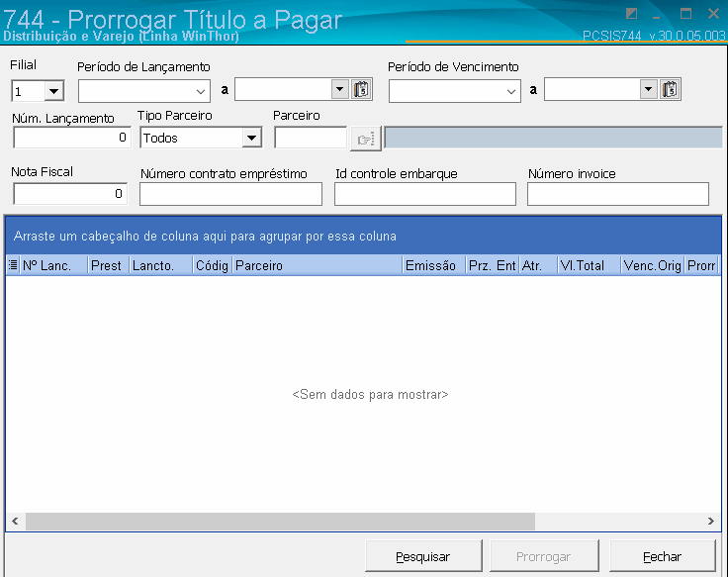Click the Parceiro lookup hand icon

366,139
